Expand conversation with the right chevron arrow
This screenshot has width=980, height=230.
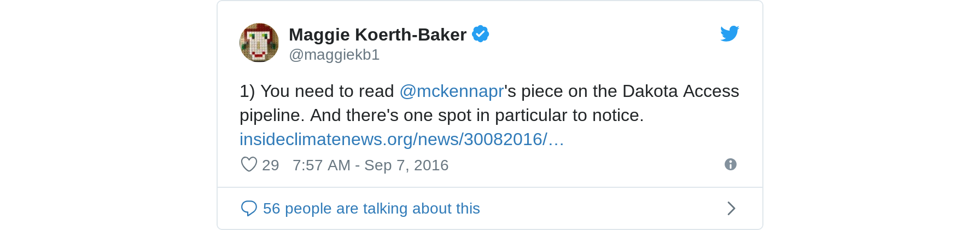coord(731,208)
